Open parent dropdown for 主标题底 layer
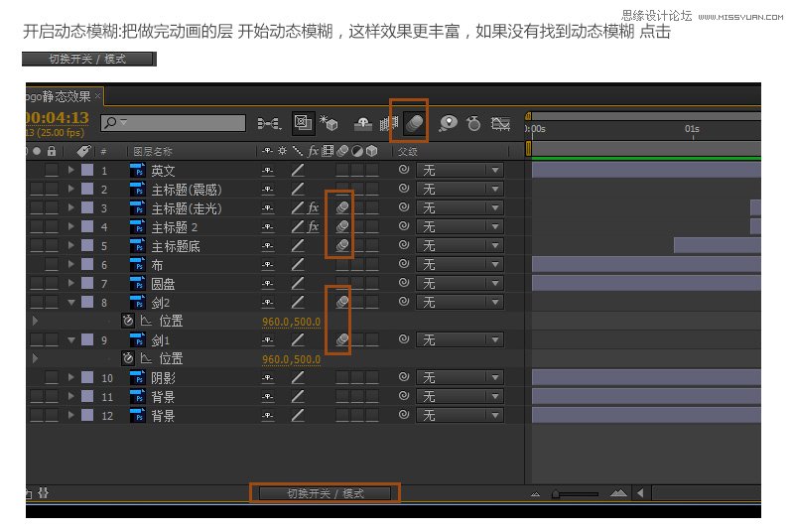794x532 pixels. click(x=460, y=245)
